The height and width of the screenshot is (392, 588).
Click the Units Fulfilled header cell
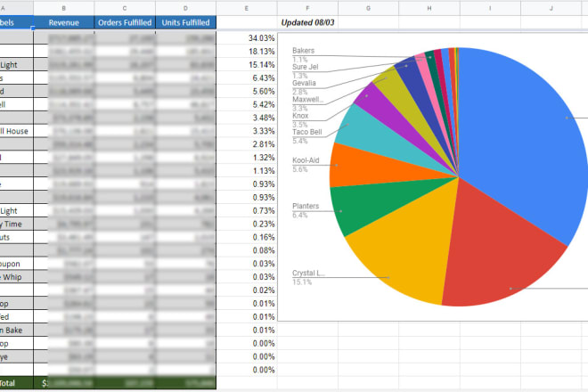pos(185,22)
